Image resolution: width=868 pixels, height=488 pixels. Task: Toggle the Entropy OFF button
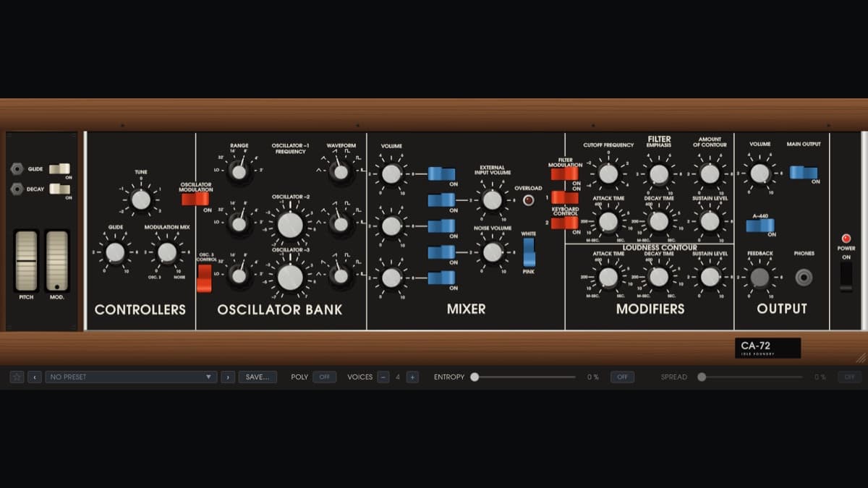tap(622, 377)
